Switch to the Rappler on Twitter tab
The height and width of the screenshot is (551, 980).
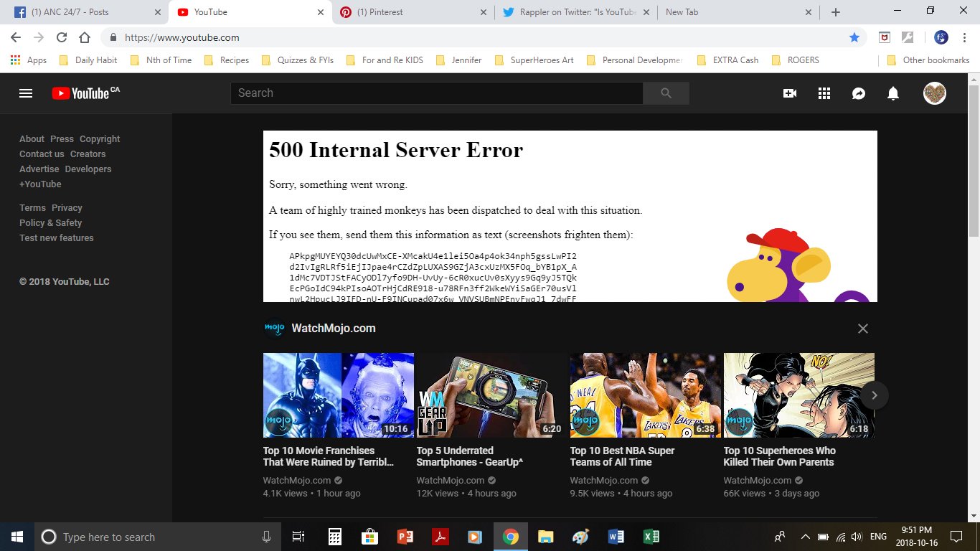coord(575,12)
